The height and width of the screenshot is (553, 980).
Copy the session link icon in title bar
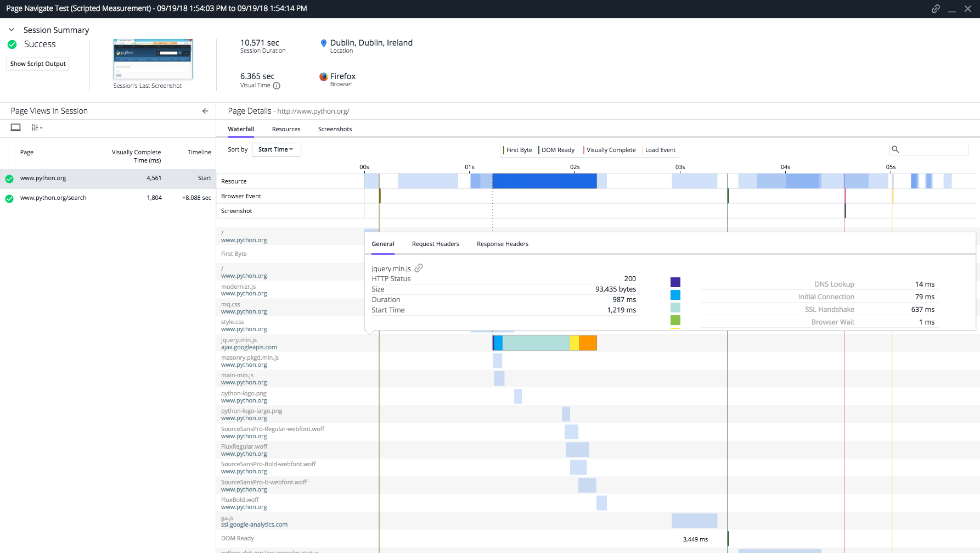click(x=936, y=9)
